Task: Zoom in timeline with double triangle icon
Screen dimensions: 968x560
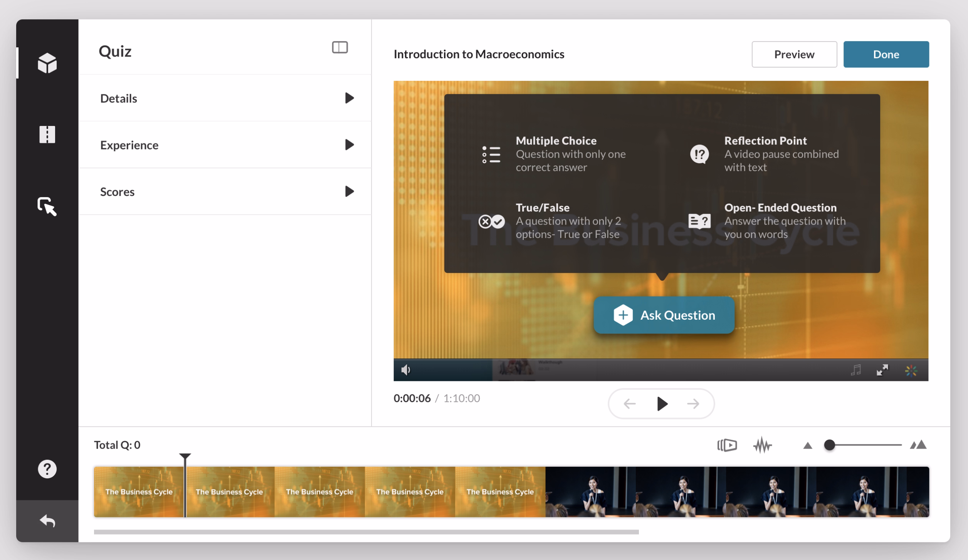Action: click(x=918, y=445)
